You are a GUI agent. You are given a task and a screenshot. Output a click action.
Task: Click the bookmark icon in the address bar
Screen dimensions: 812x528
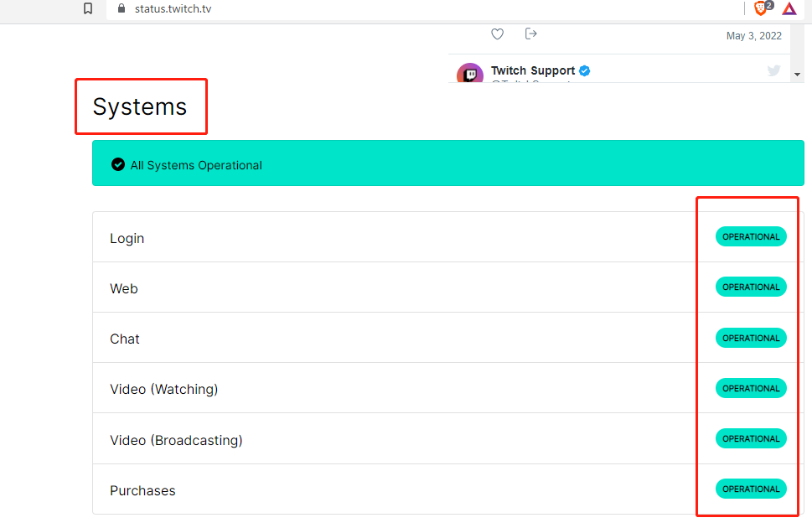pos(88,8)
